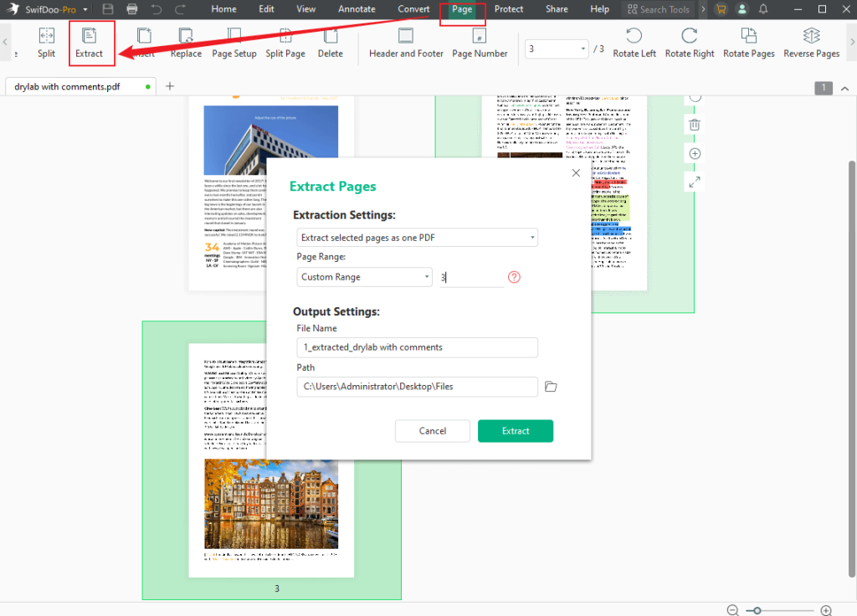This screenshot has height=616, width=857.
Task: Open Page Setup
Action: click(x=235, y=44)
